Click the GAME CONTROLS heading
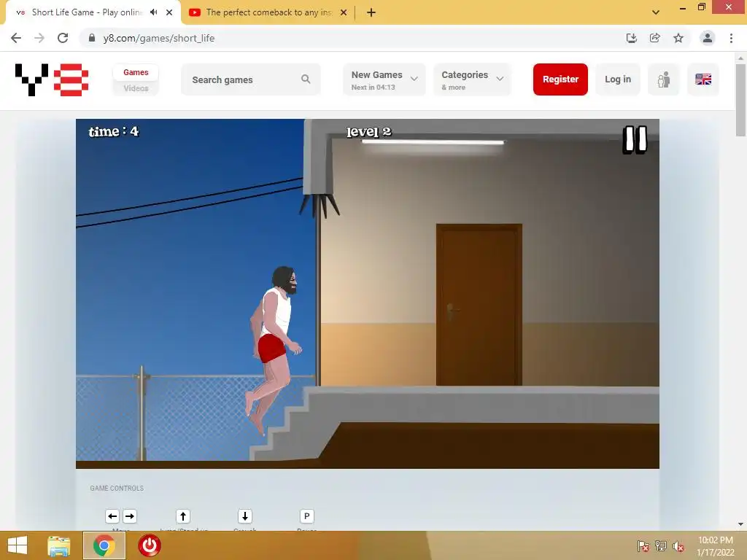The height and width of the screenshot is (560, 747). (x=117, y=488)
